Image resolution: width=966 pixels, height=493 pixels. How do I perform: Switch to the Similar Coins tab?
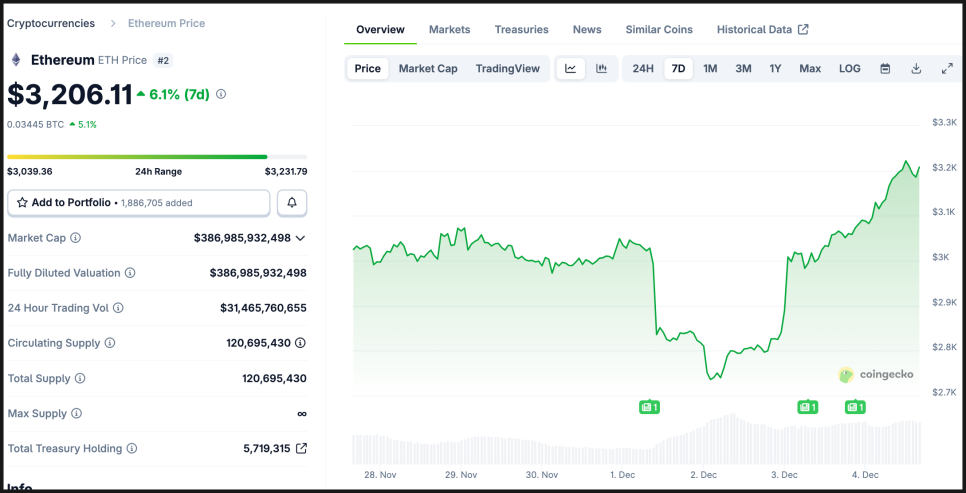[x=659, y=30]
